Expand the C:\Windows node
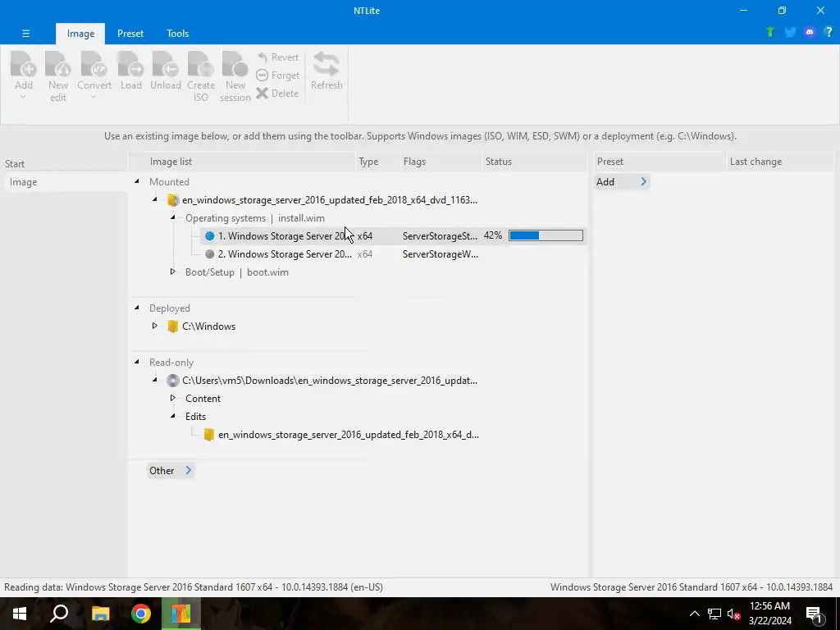The image size is (840, 630). coord(154,326)
